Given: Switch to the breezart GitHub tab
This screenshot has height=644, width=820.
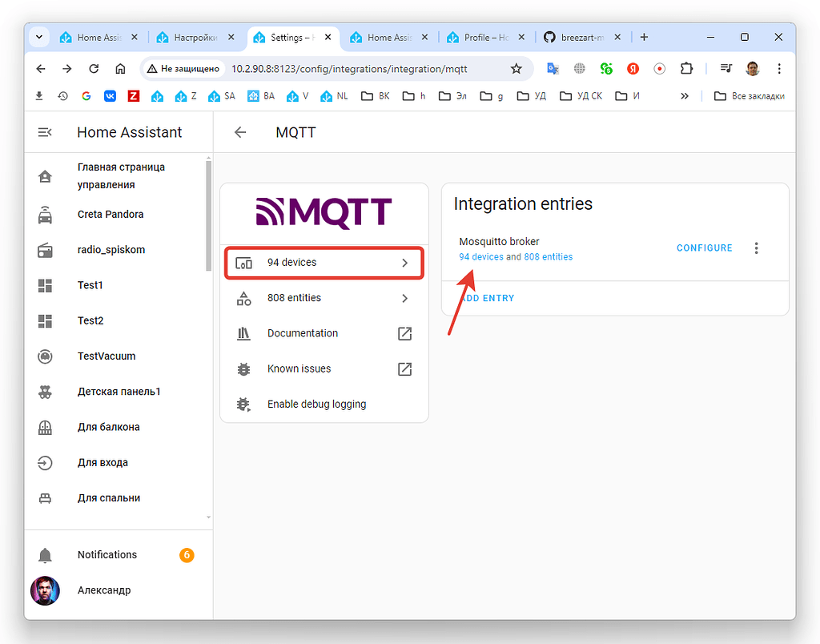Looking at the screenshot, I should [x=581, y=37].
